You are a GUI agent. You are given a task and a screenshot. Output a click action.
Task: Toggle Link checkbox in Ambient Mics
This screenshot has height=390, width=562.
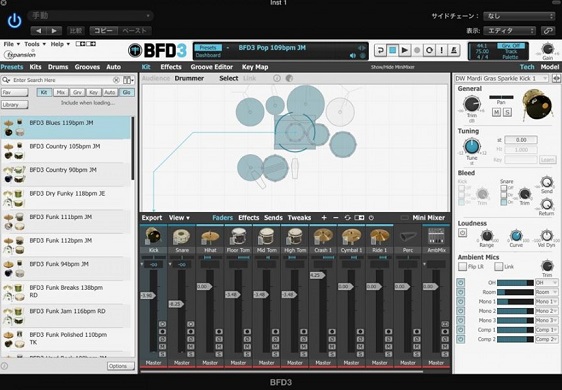pyautogui.click(x=499, y=266)
